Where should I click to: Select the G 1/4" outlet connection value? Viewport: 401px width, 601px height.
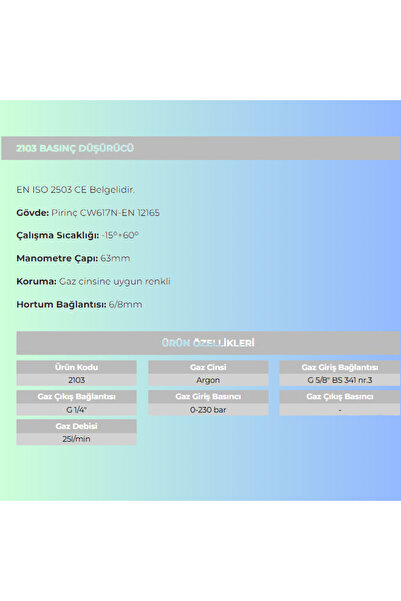76,409
